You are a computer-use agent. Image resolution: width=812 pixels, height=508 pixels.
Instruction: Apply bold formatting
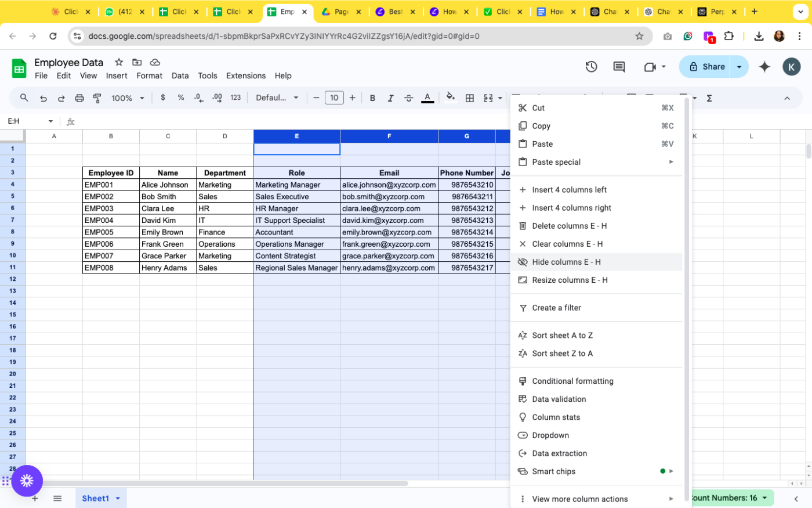pyautogui.click(x=372, y=98)
